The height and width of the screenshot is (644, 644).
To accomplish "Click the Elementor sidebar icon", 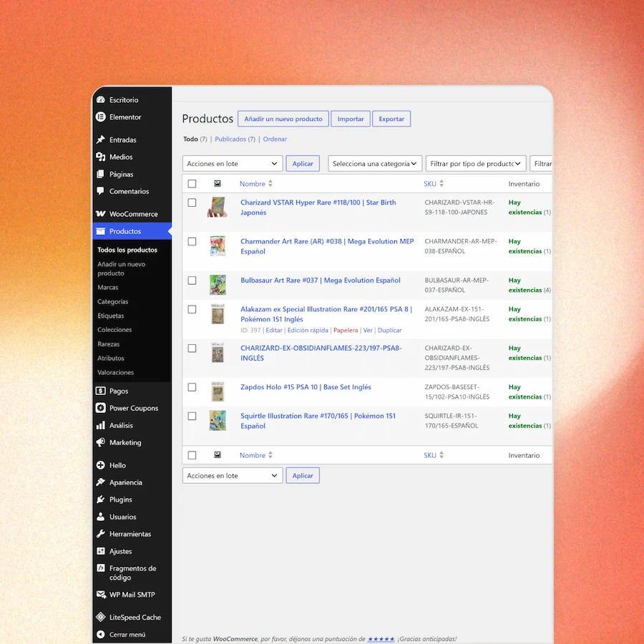I will pyautogui.click(x=101, y=117).
